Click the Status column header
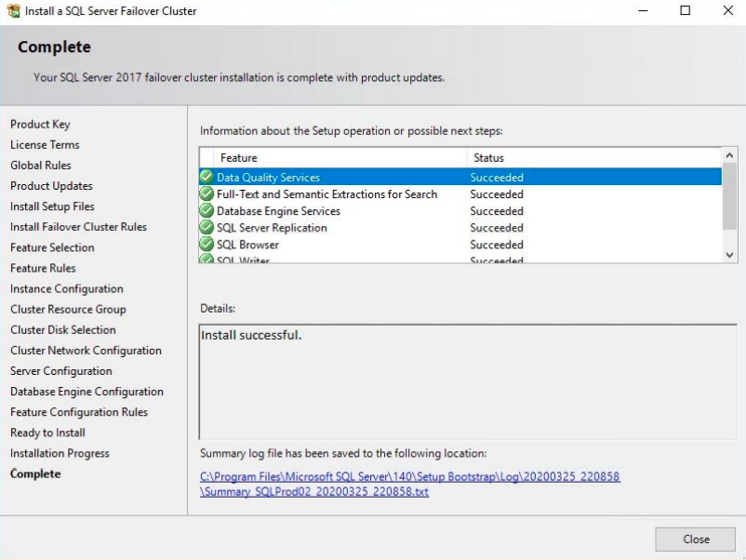The width and height of the screenshot is (746, 560). (593, 158)
